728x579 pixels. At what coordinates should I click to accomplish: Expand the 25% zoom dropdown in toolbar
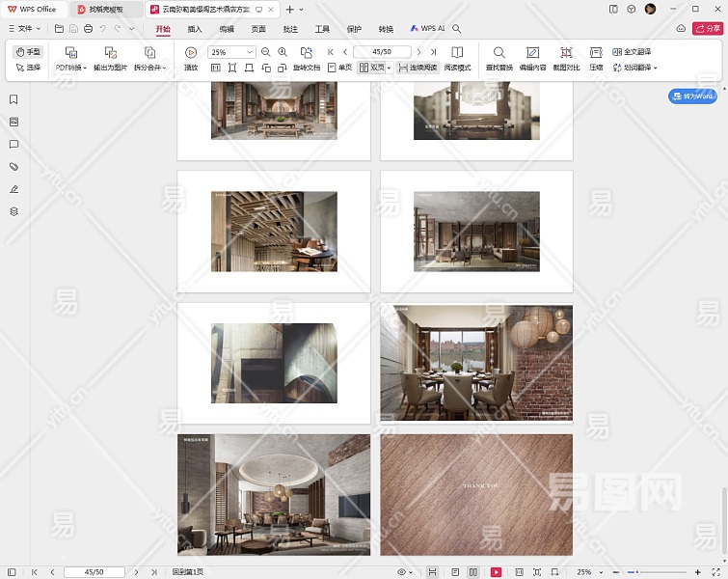250,52
